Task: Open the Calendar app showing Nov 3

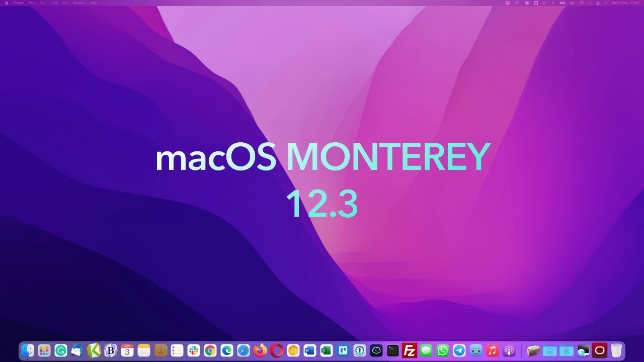Action: pos(127,350)
